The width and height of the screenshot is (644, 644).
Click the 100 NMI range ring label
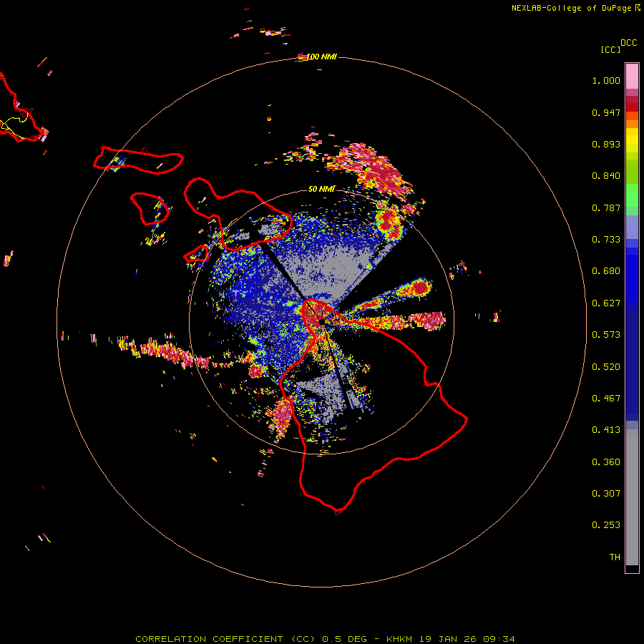point(321,57)
